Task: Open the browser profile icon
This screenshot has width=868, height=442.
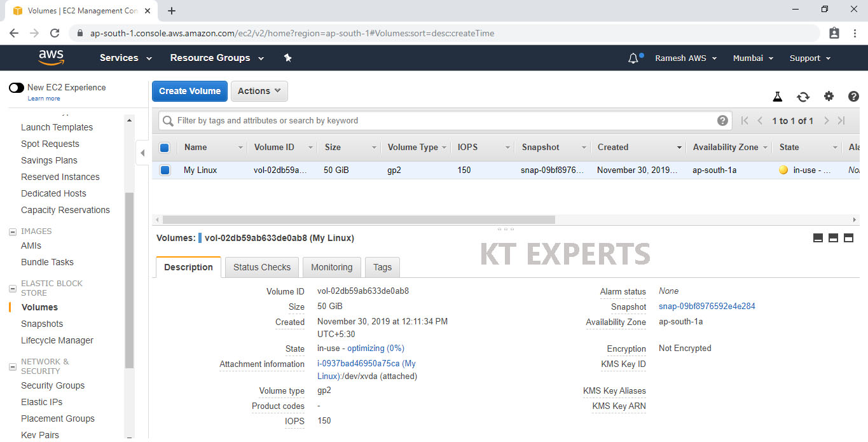Action: [x=834, y=33]
